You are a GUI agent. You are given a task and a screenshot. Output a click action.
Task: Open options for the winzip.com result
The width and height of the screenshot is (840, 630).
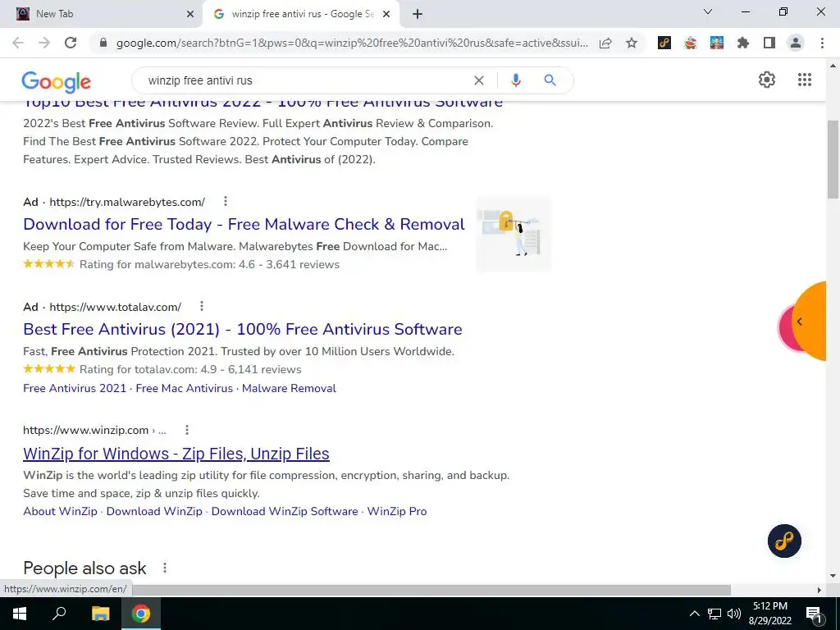186,430
